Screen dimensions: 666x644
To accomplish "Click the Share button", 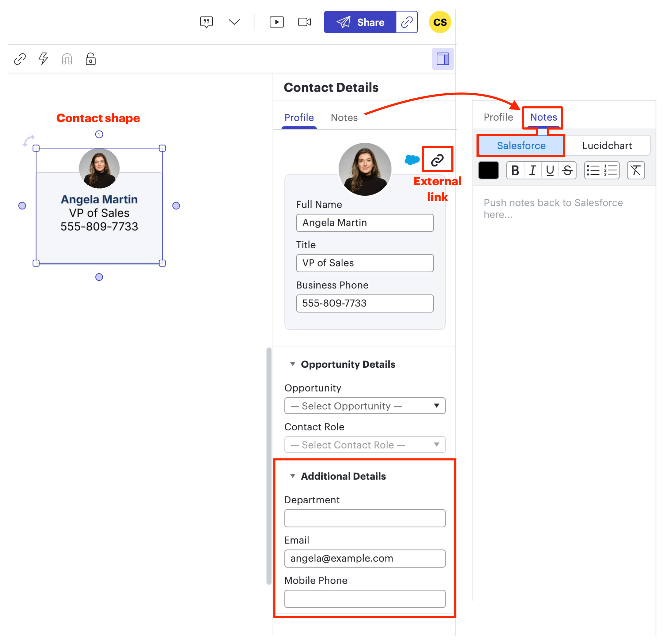I will pos(360,22).
